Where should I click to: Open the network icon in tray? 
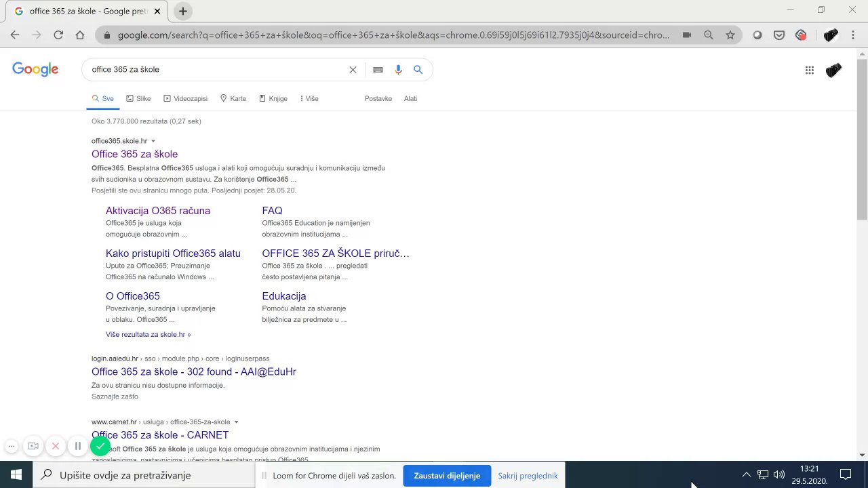(763, 475)
